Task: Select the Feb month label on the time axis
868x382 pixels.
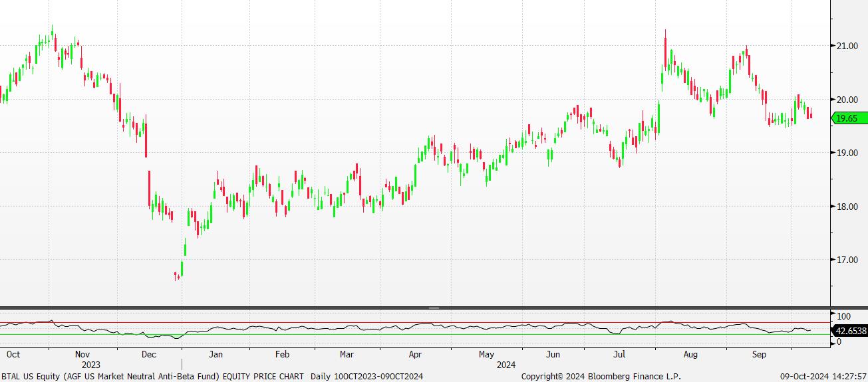Action: point(282,355)
